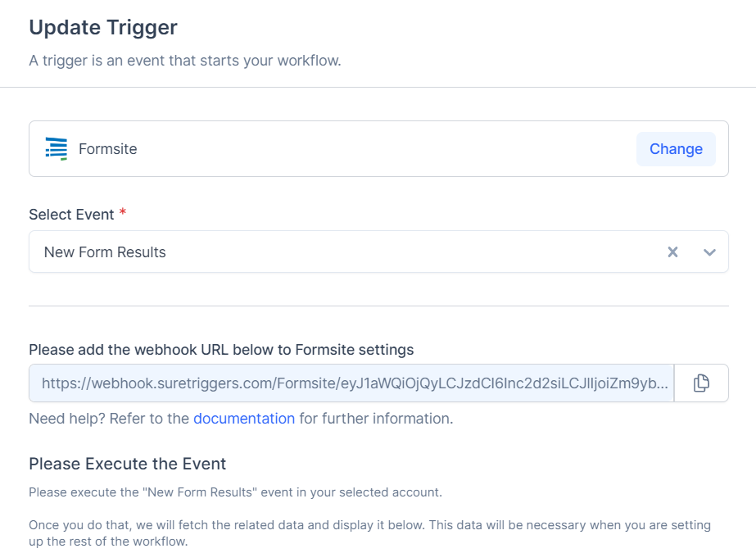Click the Select Event field label
The width and height of the screenshot is (756, 553).
[71, 214]
